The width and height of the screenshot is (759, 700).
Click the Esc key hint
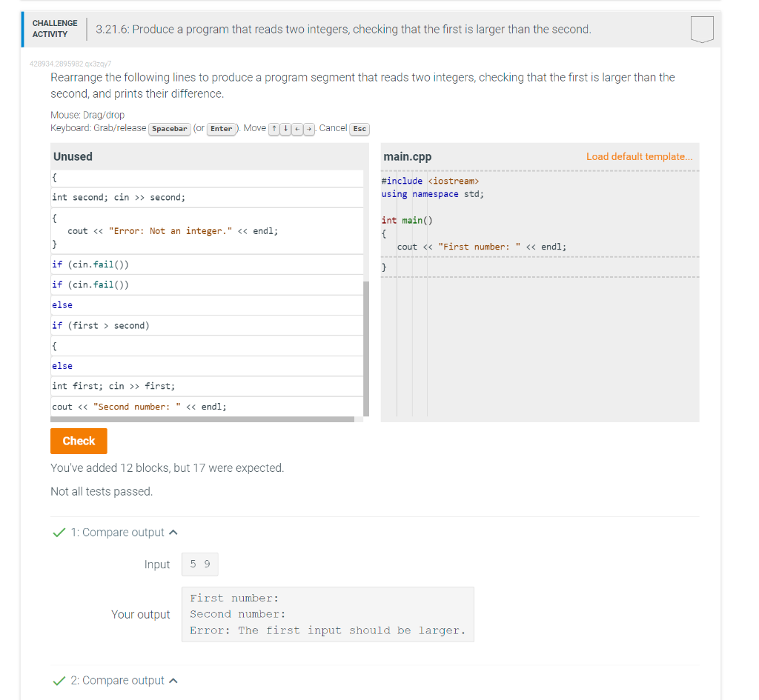359,129
